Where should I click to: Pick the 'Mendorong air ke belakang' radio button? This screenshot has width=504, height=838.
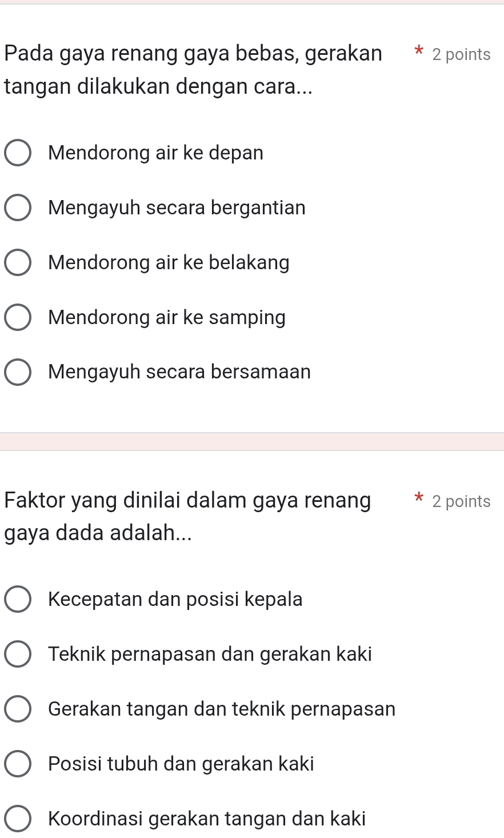pyautogui.click(x=18, y=263)
